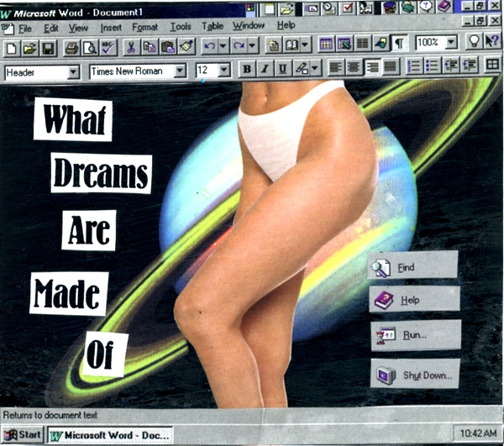Screen dimensions: 504x446
Task: Click the Tip Wizard lightbulb icon
Action: point(475,42)
